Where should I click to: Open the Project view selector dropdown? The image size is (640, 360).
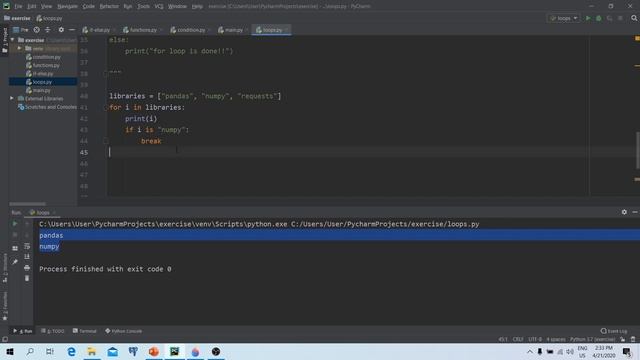pyautogui.click(x=21, y=30)
